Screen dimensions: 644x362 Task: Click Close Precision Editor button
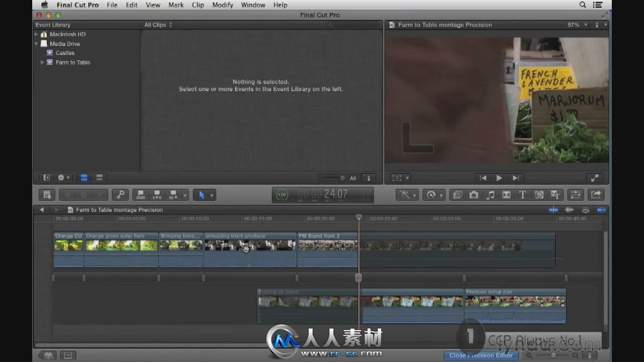[x=481, y=355]
